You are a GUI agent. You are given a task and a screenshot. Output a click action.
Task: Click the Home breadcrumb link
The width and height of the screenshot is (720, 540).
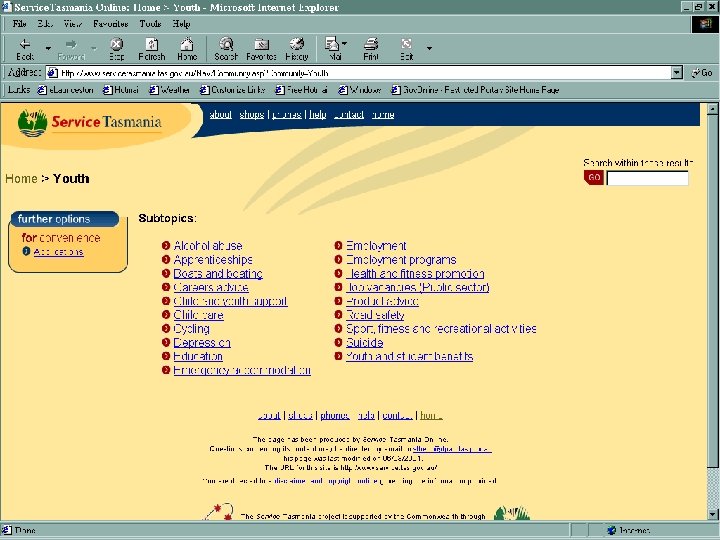coord(21,179)
